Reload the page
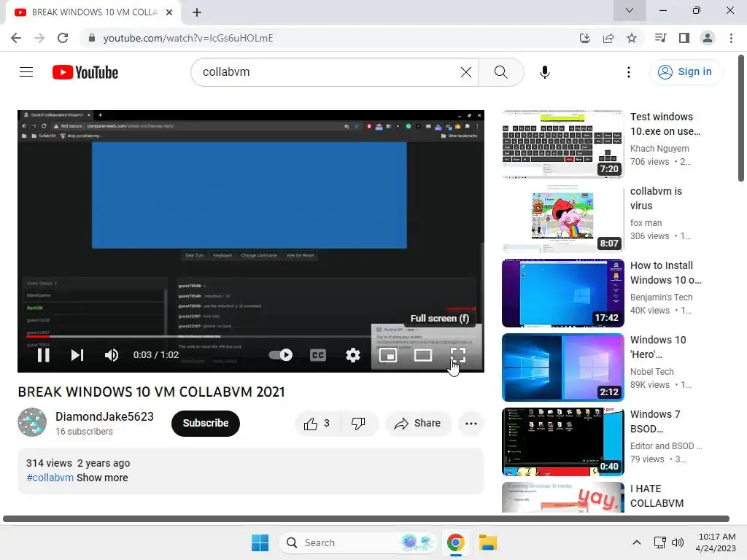 [63, 38]
